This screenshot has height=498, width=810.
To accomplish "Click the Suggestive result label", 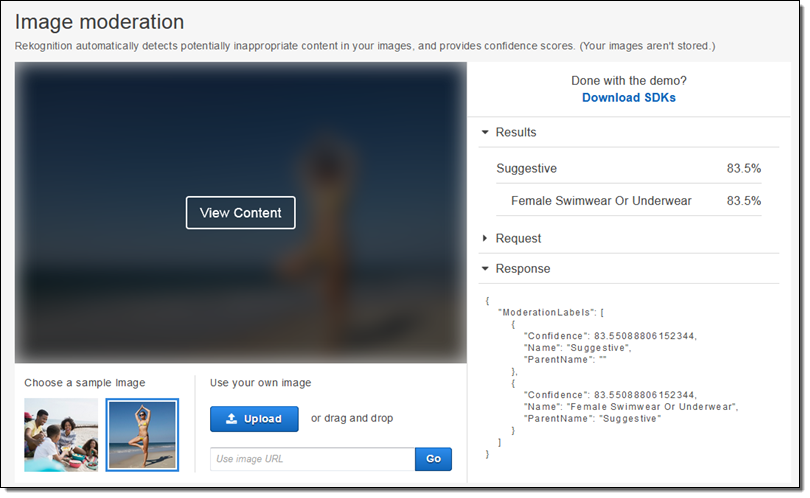I will pos(526,168).
